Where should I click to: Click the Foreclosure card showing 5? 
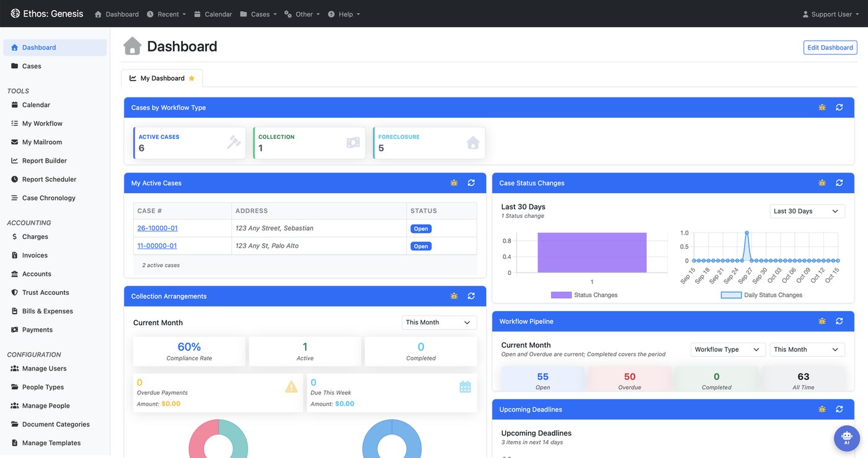pyautogui.click(x=430, y=143)
